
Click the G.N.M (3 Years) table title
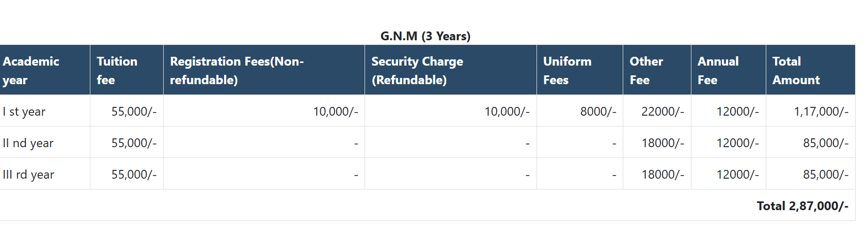point(425,36)
